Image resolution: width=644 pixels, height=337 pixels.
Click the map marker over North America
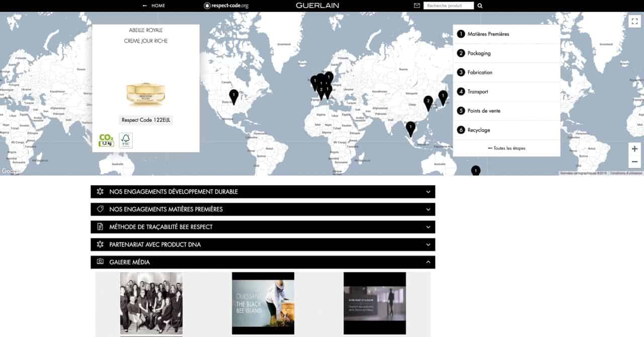pyautogui.click(x=233, y=96)
